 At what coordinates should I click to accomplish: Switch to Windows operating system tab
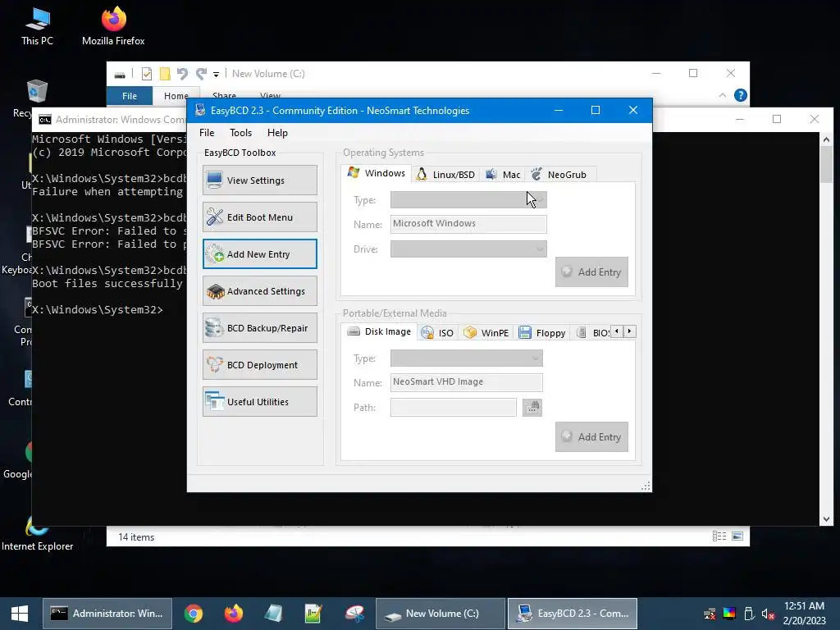click(377, 173)
